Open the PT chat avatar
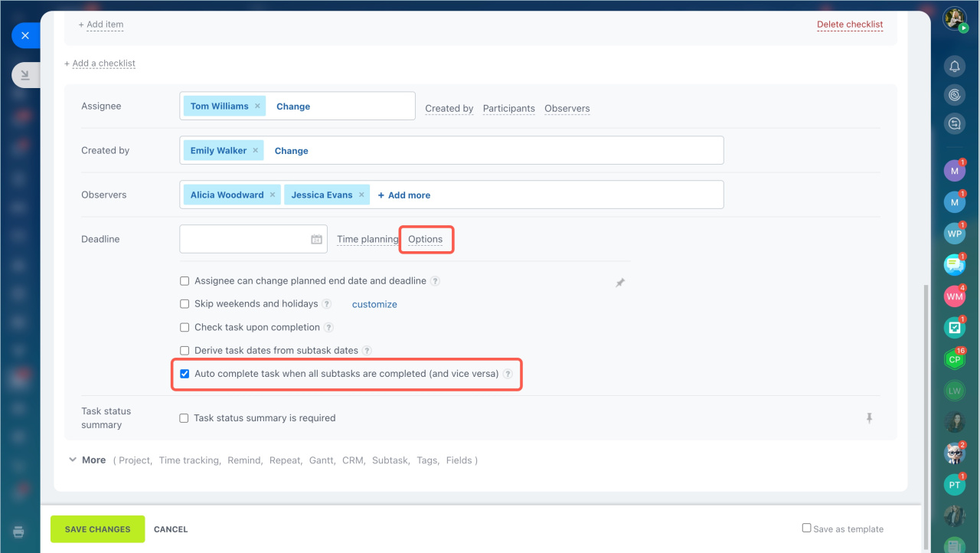 point(955,485)
